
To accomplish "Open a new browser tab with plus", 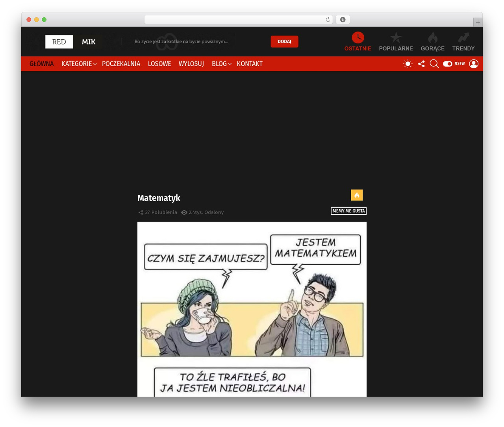I will 478,22.
